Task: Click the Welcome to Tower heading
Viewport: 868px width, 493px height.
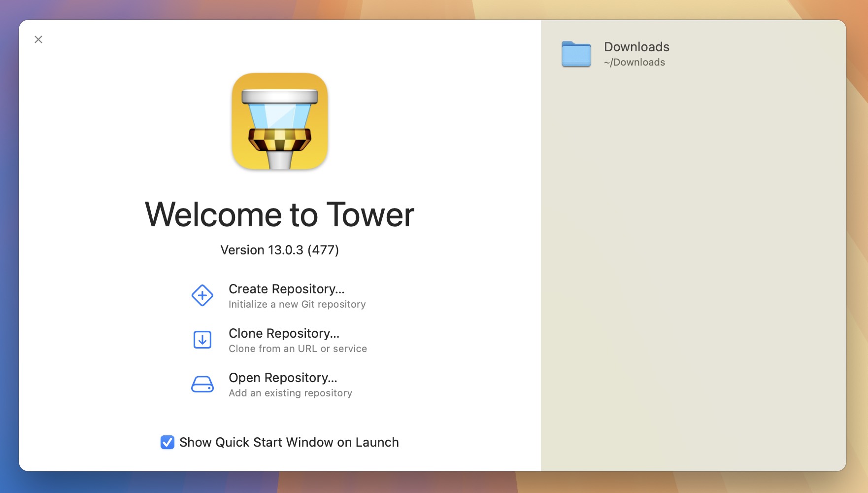Action: point(279,214)
